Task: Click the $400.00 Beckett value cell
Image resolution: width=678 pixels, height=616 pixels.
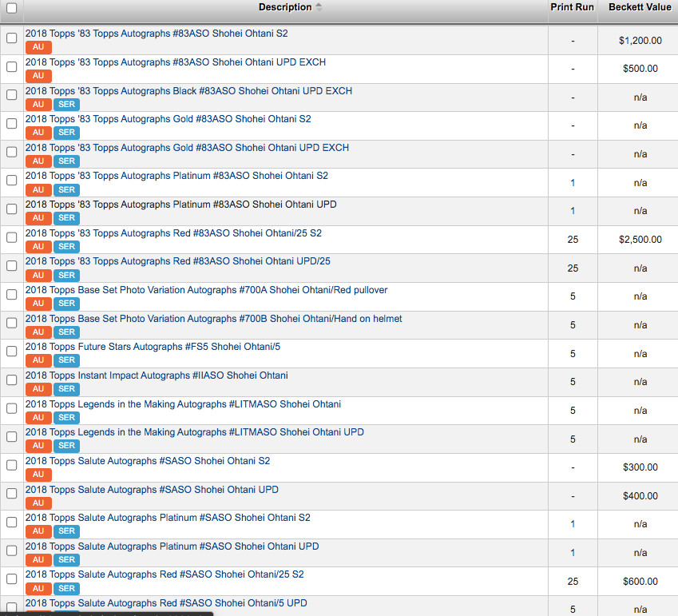Action: [640, 496]
